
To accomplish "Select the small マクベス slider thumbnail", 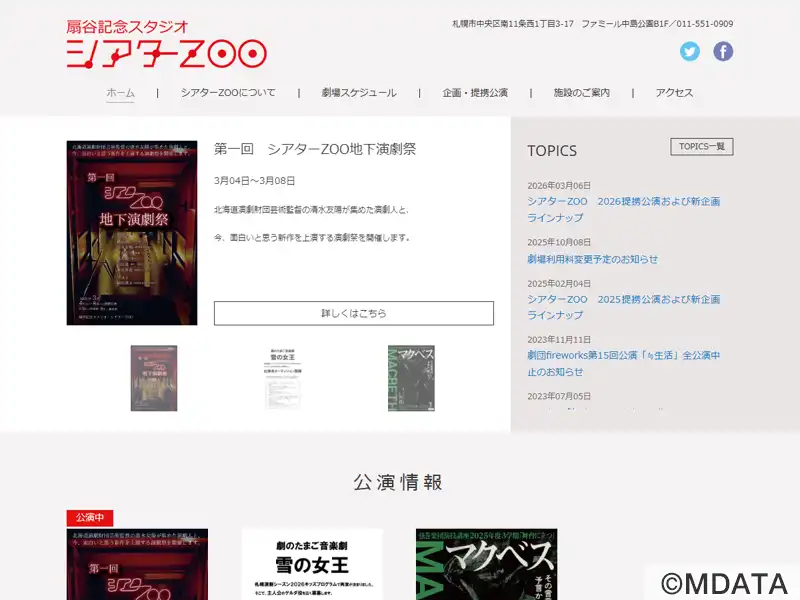I will click(411, 378).
